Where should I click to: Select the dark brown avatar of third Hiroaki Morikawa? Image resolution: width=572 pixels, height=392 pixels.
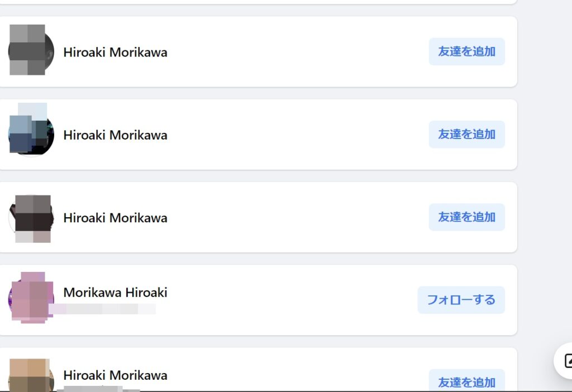(x=31, y=217)
